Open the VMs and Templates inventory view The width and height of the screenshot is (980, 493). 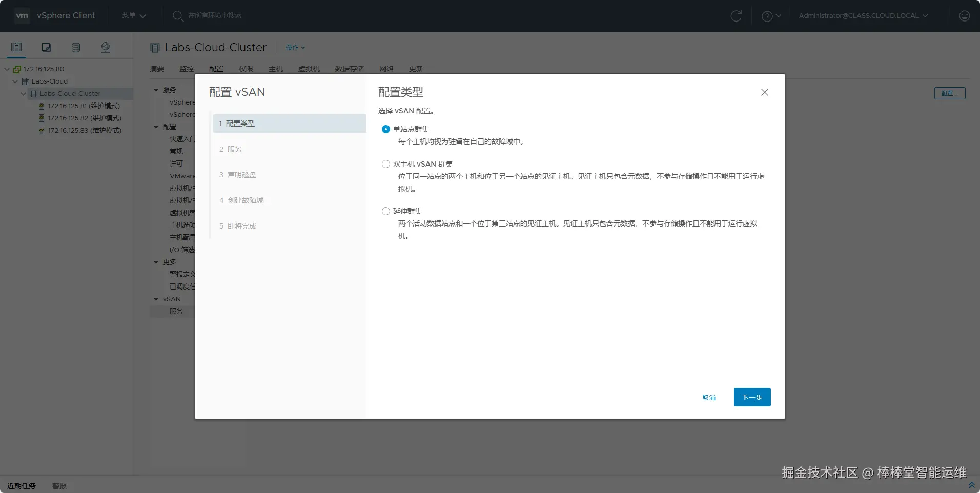coord(46,48)
